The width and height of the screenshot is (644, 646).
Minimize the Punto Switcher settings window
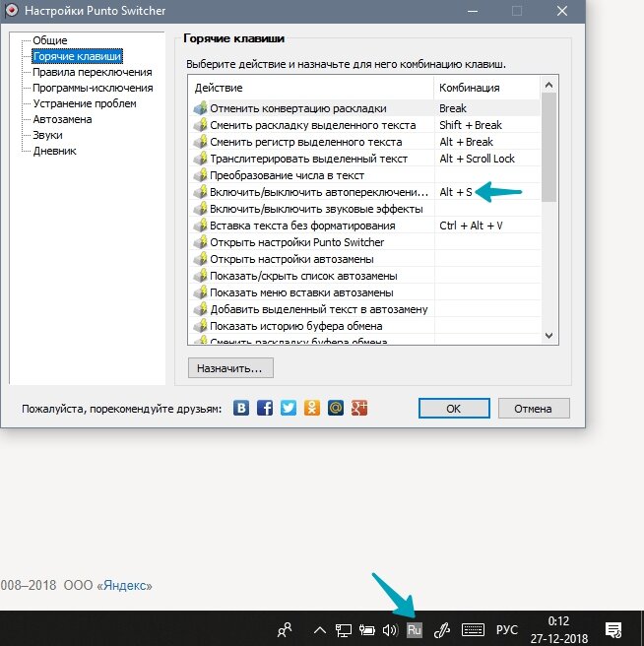pyautogui.click(x=473, y=11)
